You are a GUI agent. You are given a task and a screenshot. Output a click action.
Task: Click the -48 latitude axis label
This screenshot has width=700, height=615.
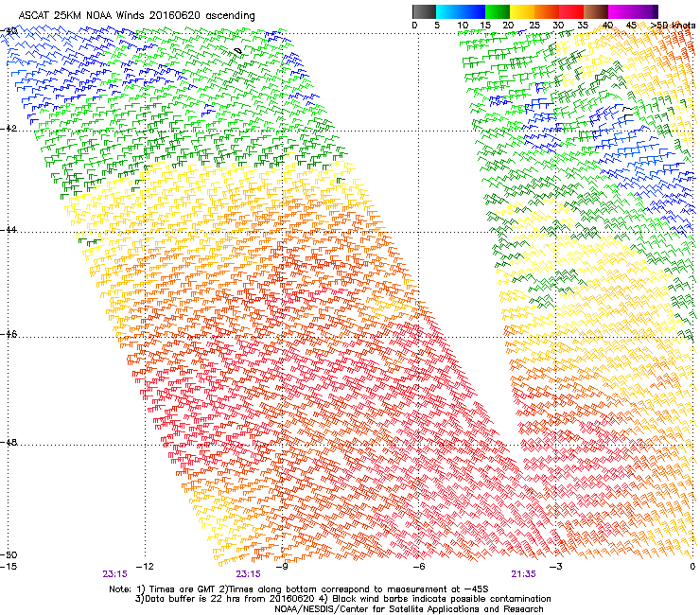tap(9, 442)
